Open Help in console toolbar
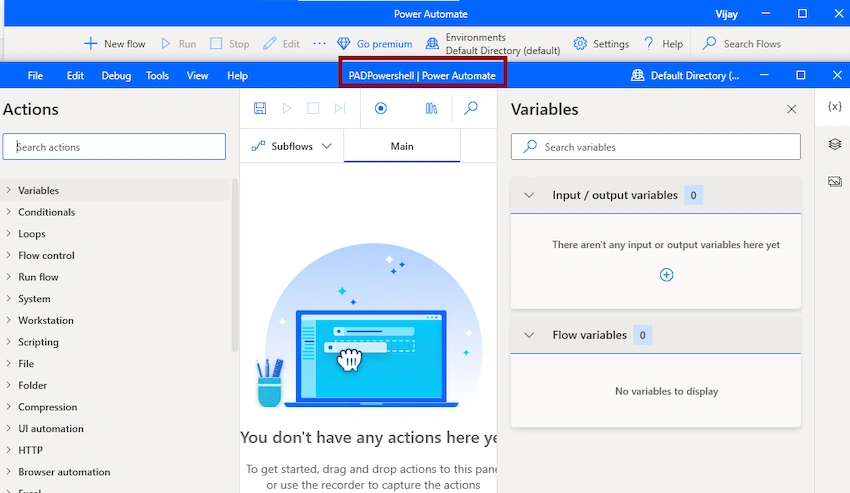This screenshot has height=493, width=850. coord(662,44)
